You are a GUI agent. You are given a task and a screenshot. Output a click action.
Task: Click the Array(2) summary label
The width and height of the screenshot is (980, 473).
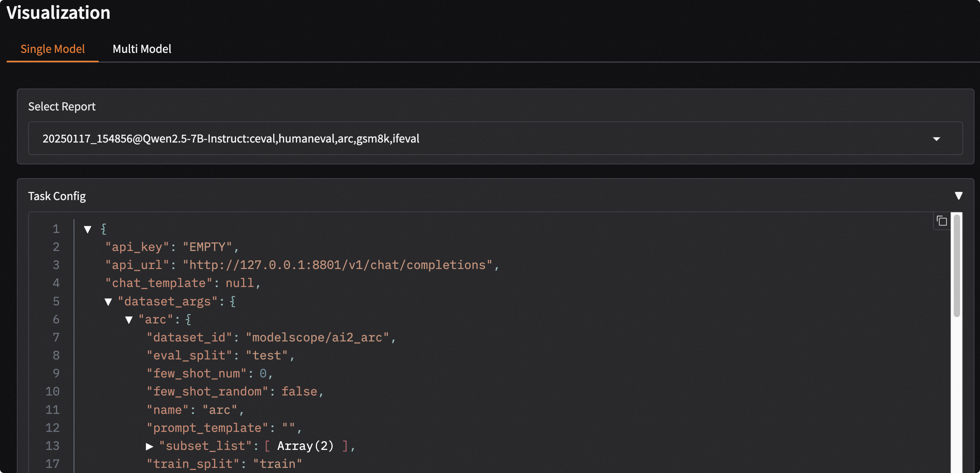point(305,446)
